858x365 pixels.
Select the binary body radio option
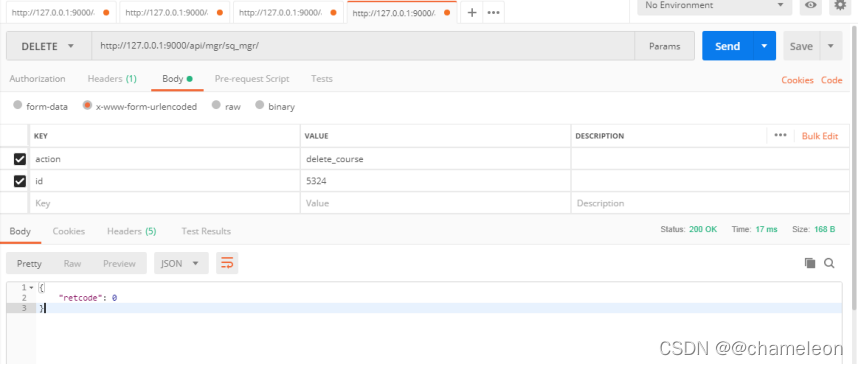pyautogui.click(x=259, y=105)
